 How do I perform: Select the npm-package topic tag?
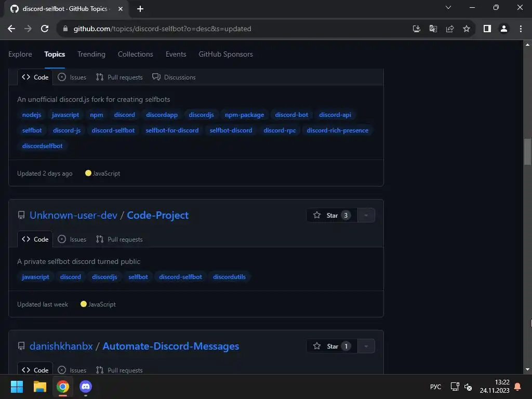(x=244, y=115)
